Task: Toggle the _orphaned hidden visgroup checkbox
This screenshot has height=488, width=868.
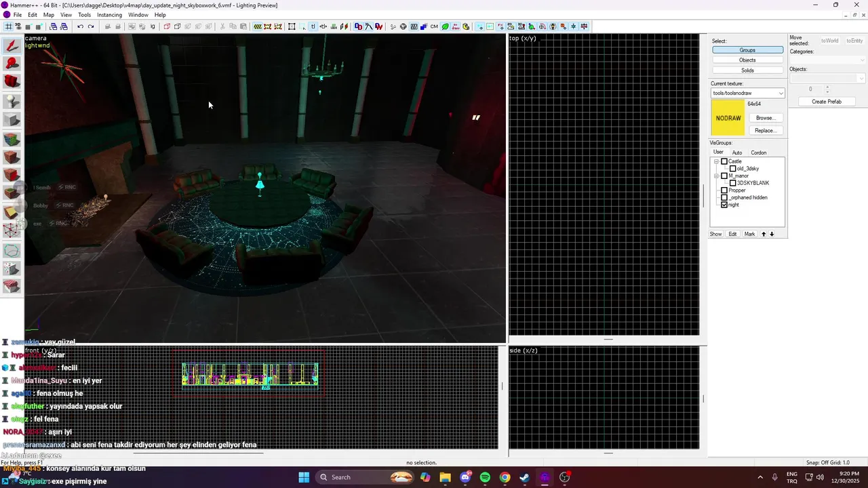Action: pos(724,197)
